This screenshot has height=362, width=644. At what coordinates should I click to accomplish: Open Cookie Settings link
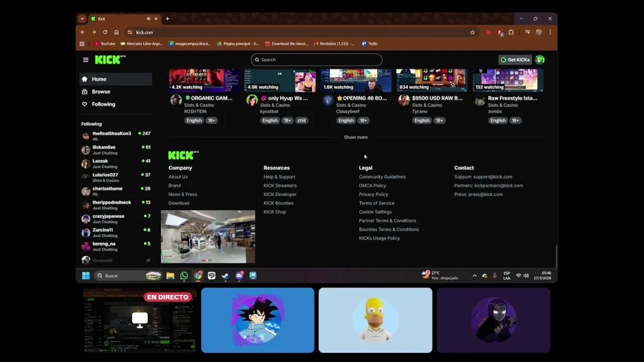click(x=375, y=212)
